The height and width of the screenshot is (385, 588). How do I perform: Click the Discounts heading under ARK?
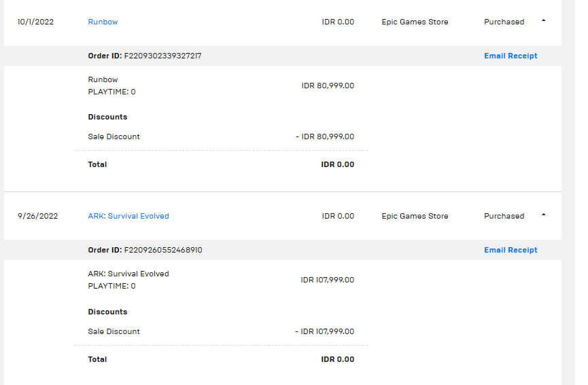point(107,312)
